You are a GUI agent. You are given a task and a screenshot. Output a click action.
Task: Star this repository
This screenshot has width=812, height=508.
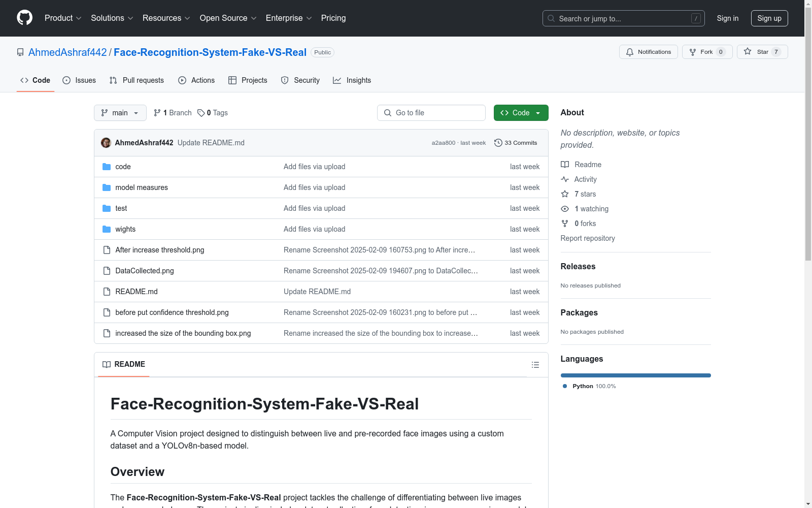[x=762, y=52]
